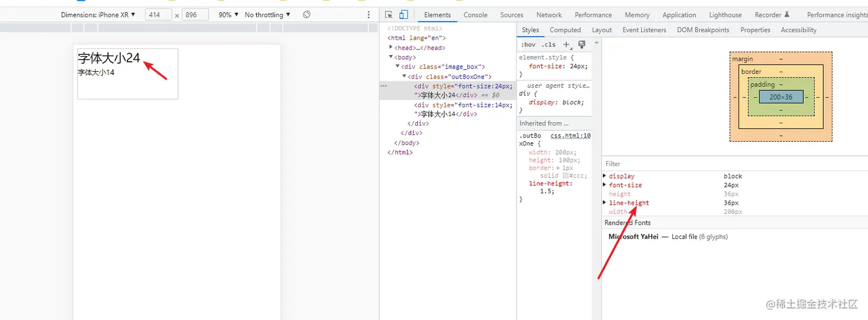
Task: Click the 字体大小14 text in the page preview
Action: [x=96, y=72]
